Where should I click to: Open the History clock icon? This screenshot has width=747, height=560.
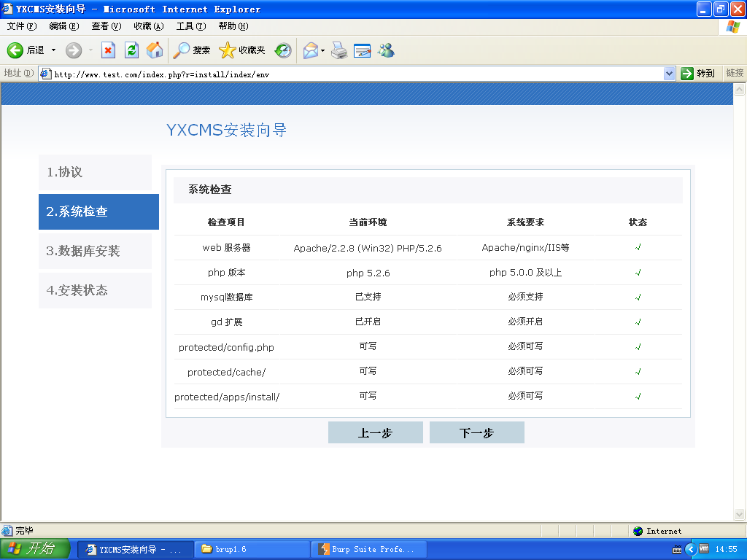point(283,50)
